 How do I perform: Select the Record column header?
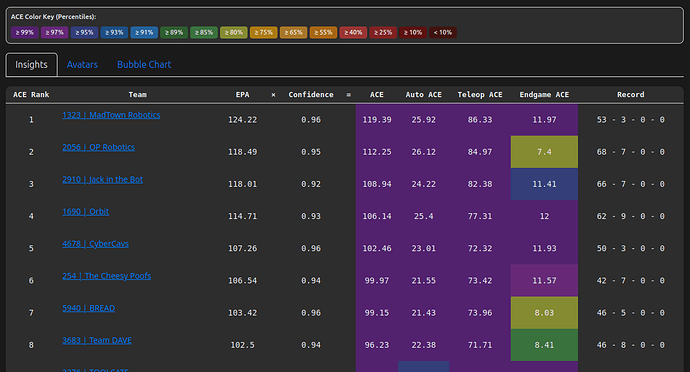click(x=631, y=95)
